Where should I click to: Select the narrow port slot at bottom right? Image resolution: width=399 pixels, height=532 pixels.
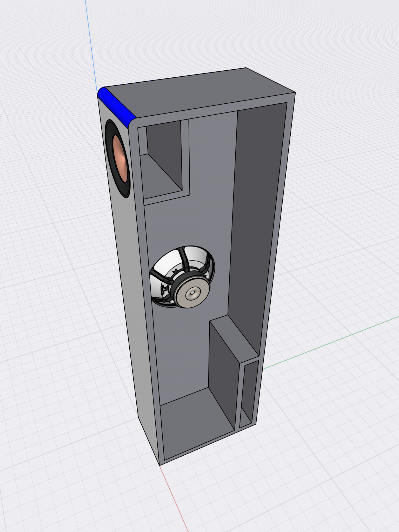pos(249,395)
